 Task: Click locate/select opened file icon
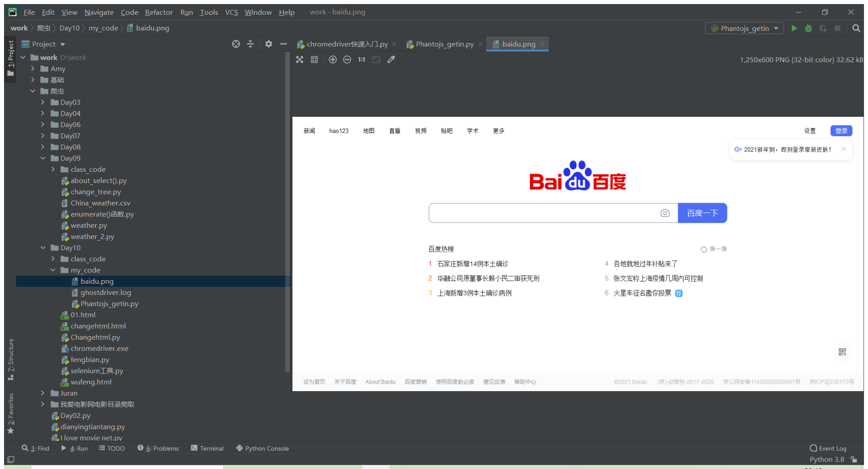coord(236,44)
